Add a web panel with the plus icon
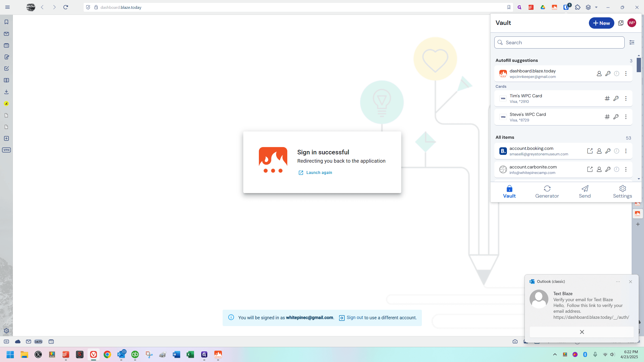 pyautogui.click(x=7, y=139)
